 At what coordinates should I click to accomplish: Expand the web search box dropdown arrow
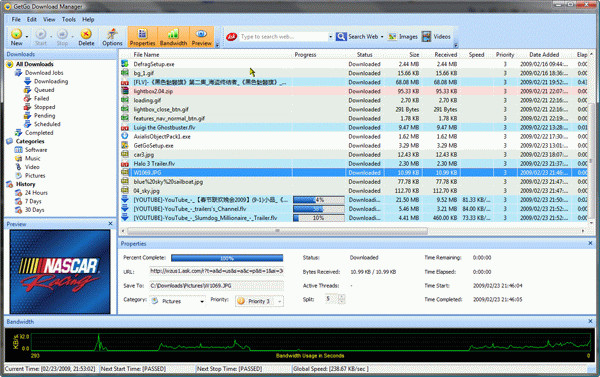pyautogui.click(x=330, y=37)
